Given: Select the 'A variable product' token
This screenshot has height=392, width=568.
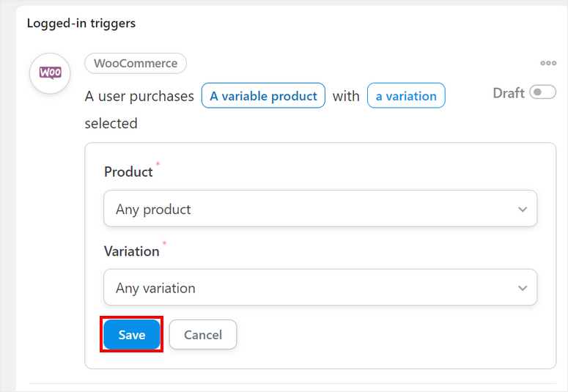Looking at the screenshot, I should 263,96.
